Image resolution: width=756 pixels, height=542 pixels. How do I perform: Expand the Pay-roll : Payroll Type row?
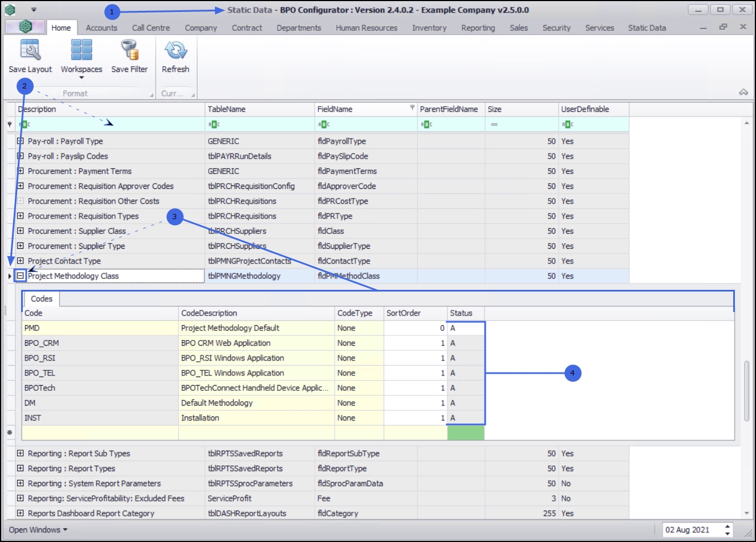pyautogui.click(x=21, y=141)
